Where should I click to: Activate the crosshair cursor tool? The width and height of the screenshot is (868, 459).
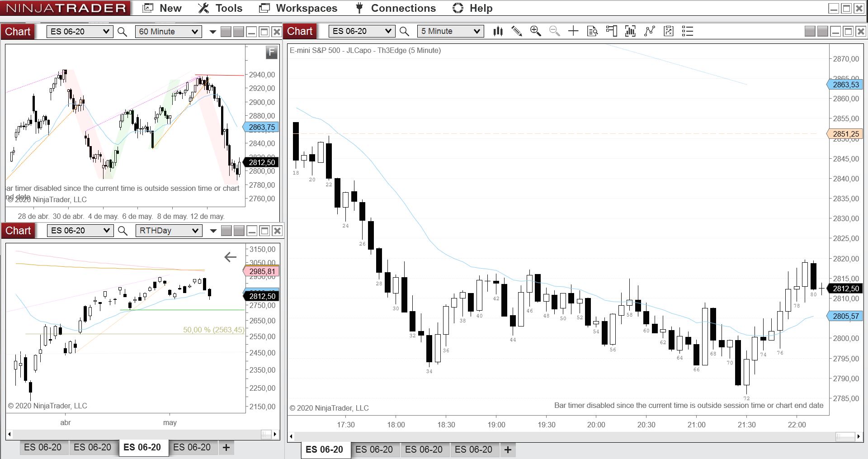573,31
